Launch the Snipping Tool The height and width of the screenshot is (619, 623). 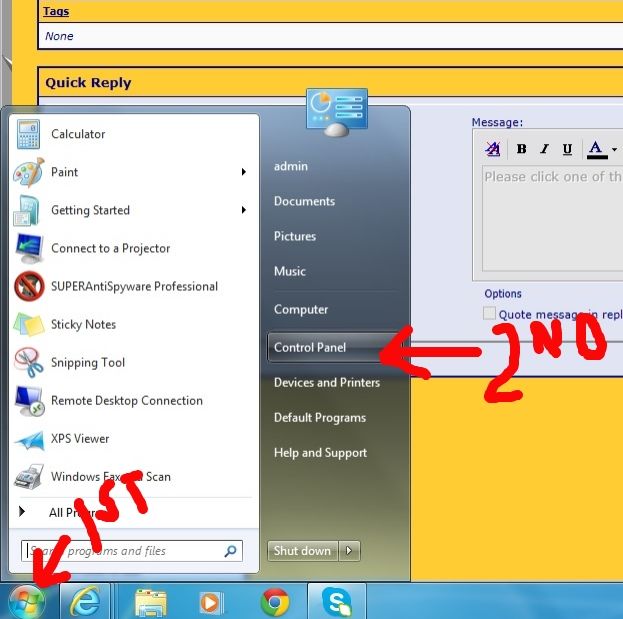coord(134,362)
